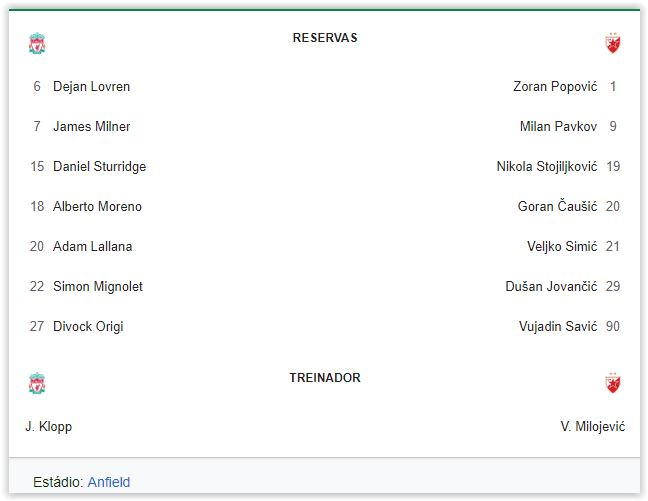Click the Liverpool crest in Treinador section

pos(37,383)
